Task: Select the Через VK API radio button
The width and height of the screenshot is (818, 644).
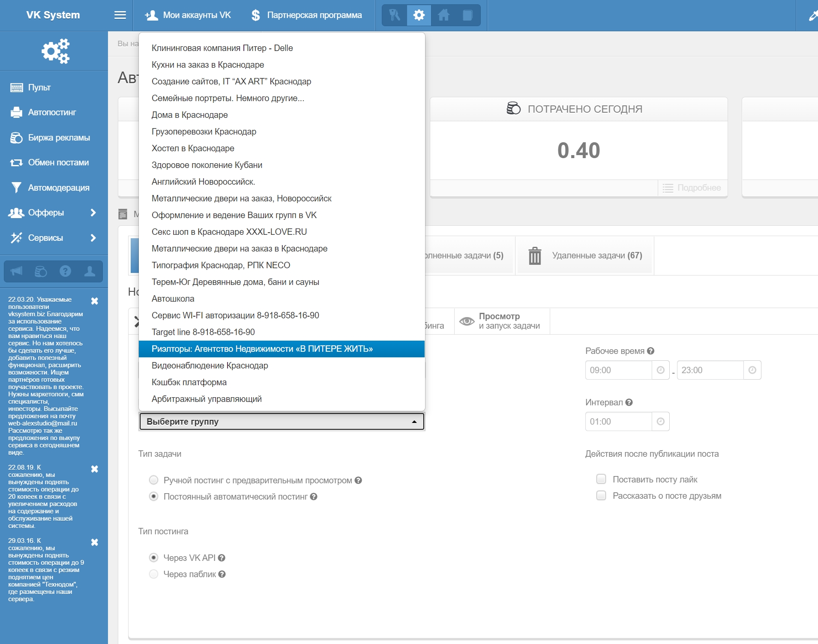Action: (153, 558)
